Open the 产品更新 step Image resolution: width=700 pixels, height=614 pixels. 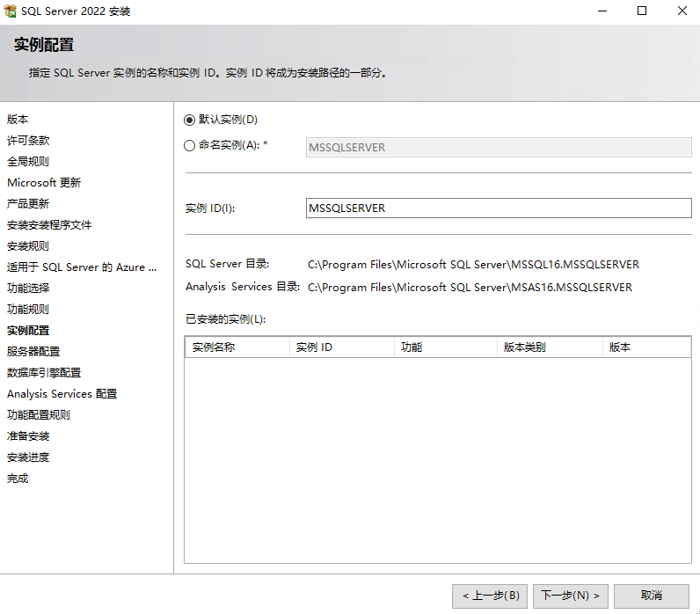tap(28, 203)
